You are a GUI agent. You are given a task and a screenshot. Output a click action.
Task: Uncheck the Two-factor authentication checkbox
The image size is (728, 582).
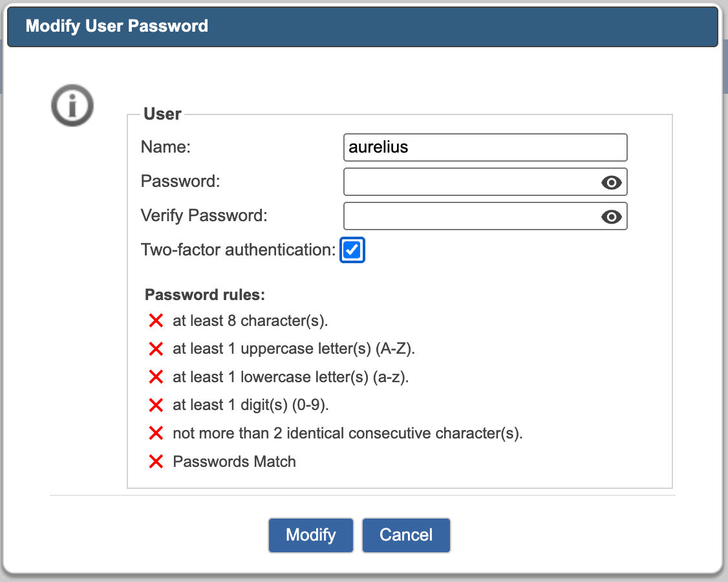(352, 250)
